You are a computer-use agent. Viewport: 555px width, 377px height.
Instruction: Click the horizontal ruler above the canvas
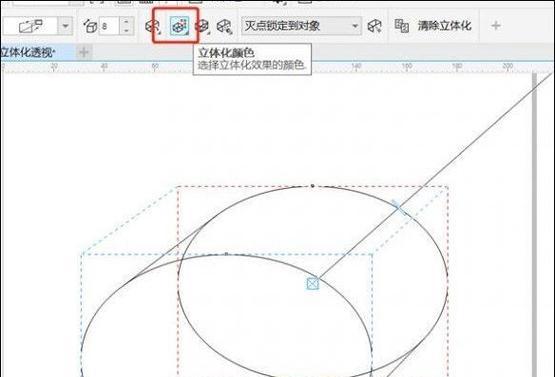click(269, 67)
